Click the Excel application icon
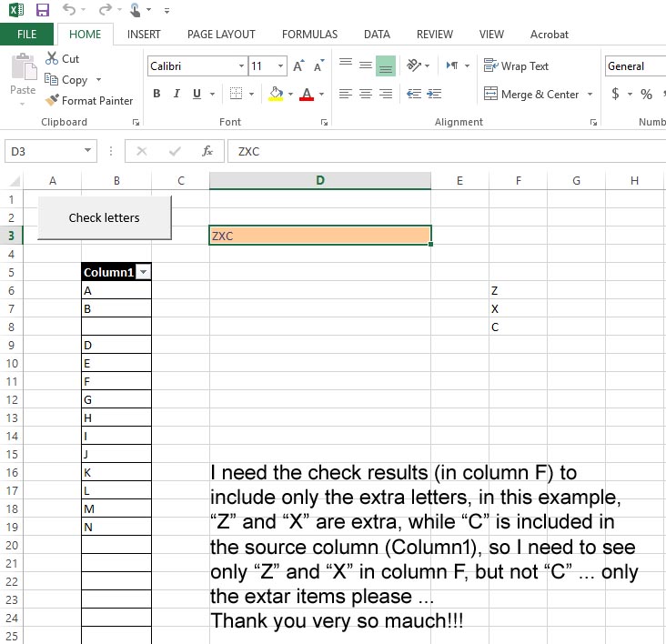The width and height of the screenshot is (666, 644). point(16,9)
